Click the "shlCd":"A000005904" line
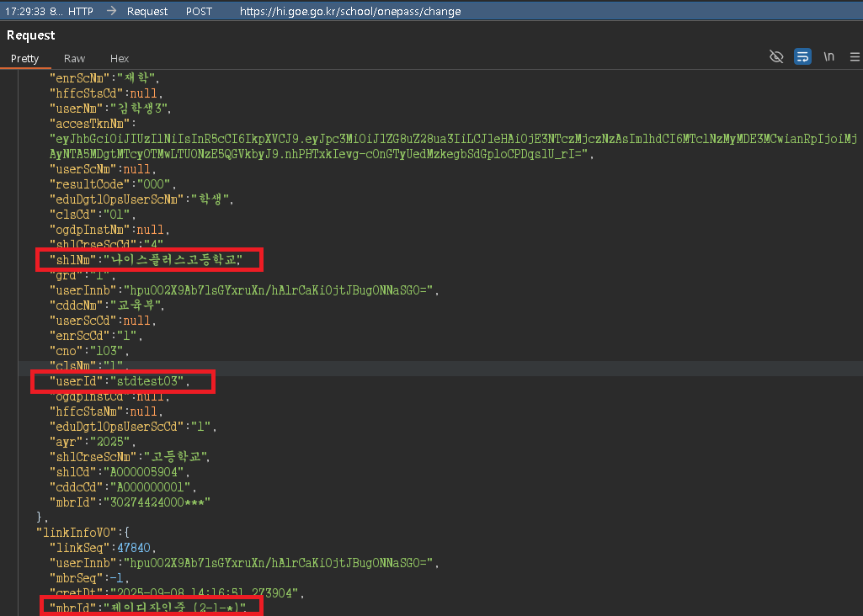The image size is (863, 616). click(119, 472)
